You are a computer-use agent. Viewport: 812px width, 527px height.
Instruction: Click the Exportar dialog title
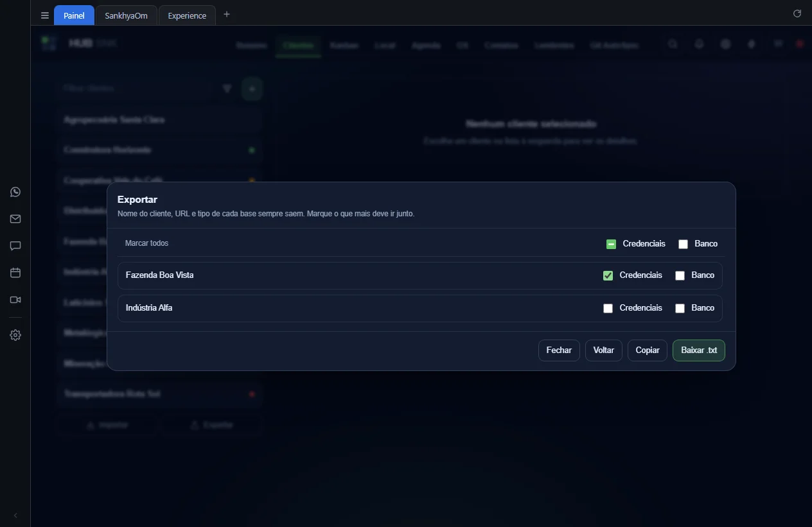(x=137, y=200)
